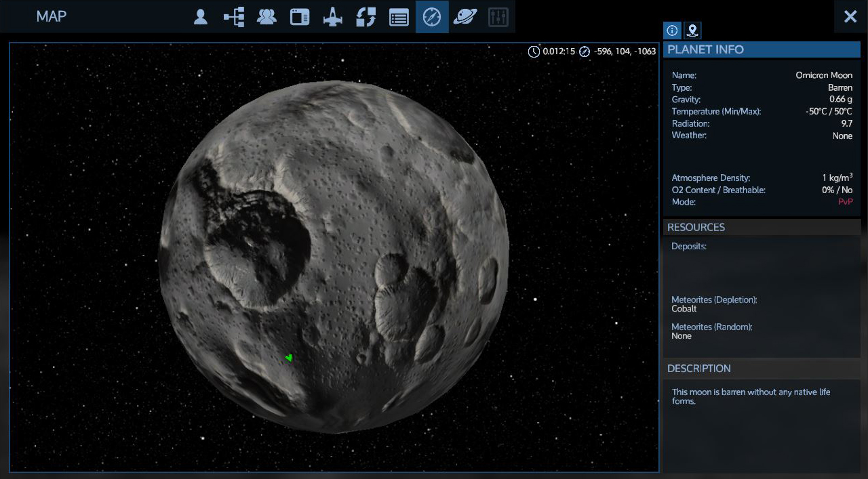This screenshot has width=868, height=479.
Task: Open the Tech Tree hierarchy icon
Action: tap(234, 17)
